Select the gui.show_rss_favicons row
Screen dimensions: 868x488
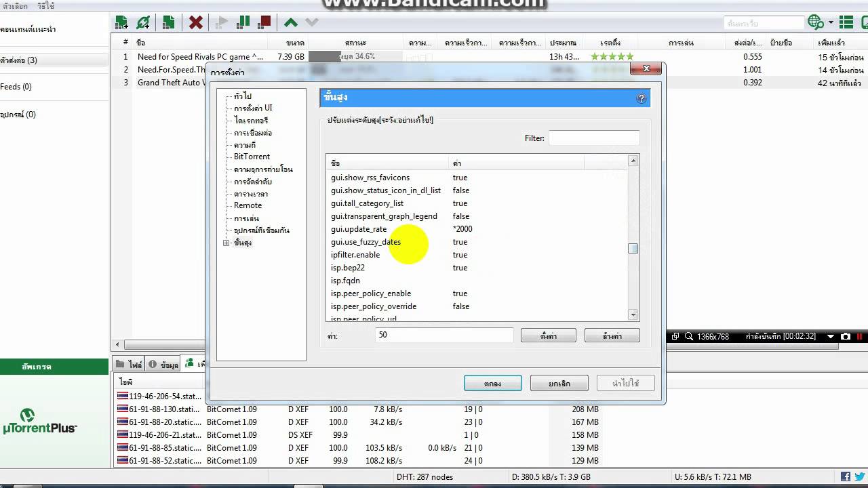476,178
